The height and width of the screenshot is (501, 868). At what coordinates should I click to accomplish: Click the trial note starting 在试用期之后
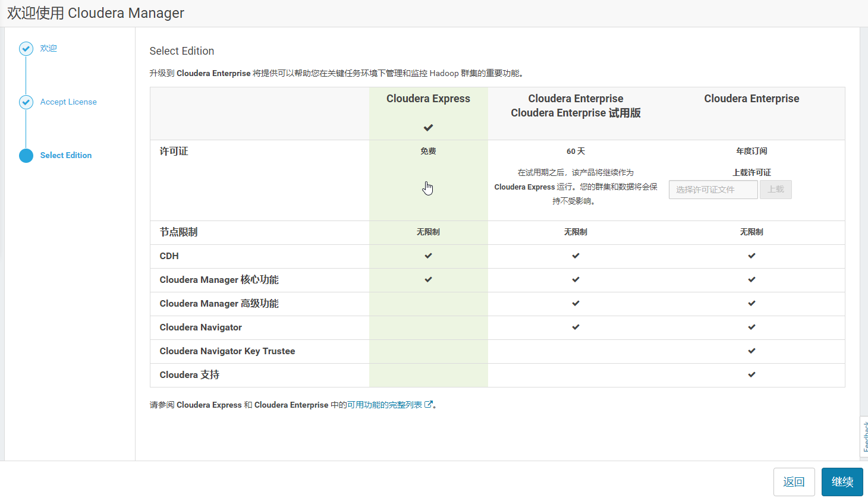(575, 187)
